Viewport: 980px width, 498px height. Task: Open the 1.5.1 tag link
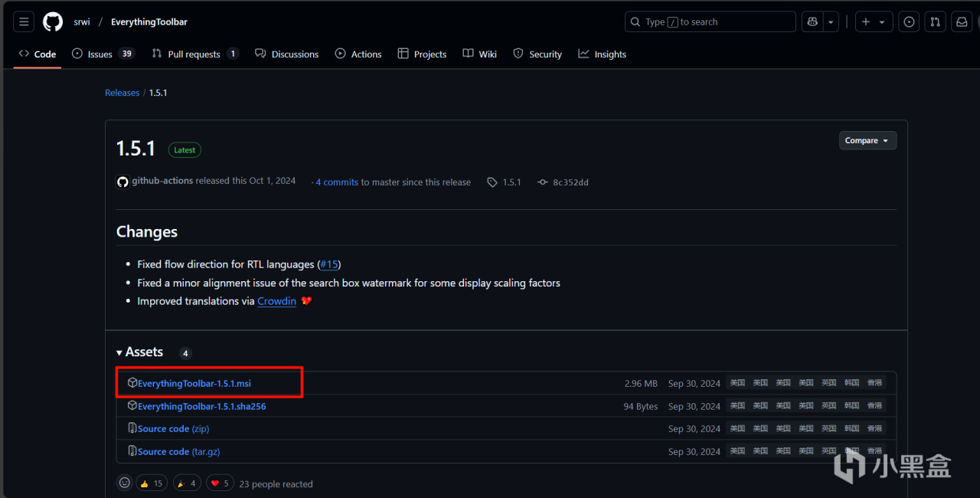(504, 182)
